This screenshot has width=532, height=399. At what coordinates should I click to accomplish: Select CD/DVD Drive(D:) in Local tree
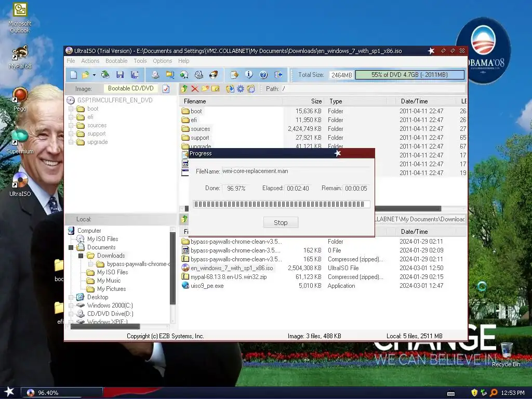(110, 314)
